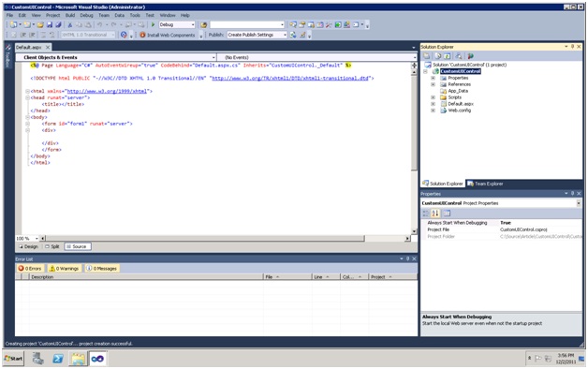This screenshot has width=588, height=369.
Task: Open the File menu
Action: coord(9,15)
